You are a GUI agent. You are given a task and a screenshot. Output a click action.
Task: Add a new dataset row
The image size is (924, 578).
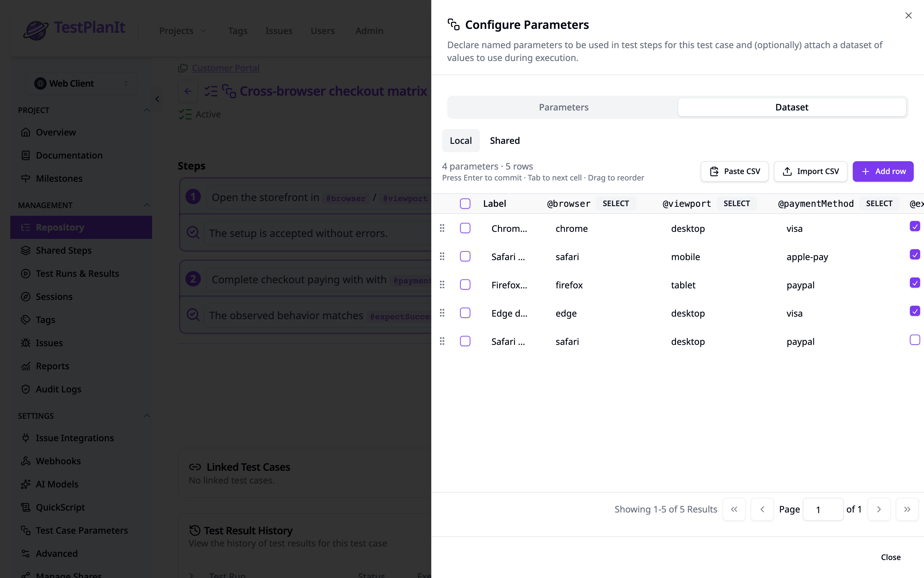click(883, 172)
